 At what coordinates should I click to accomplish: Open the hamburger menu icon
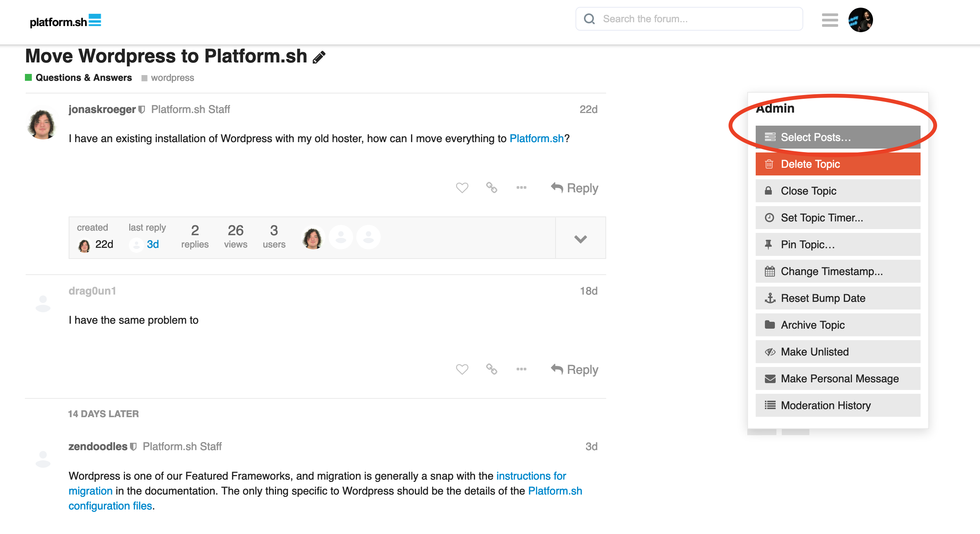830,20
